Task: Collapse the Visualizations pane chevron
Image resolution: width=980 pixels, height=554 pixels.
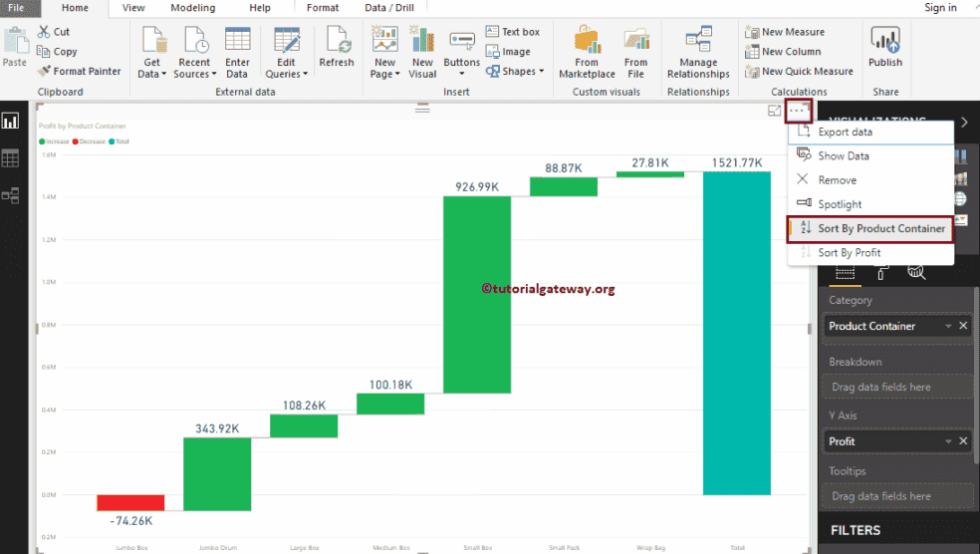Action: point(964,122)
